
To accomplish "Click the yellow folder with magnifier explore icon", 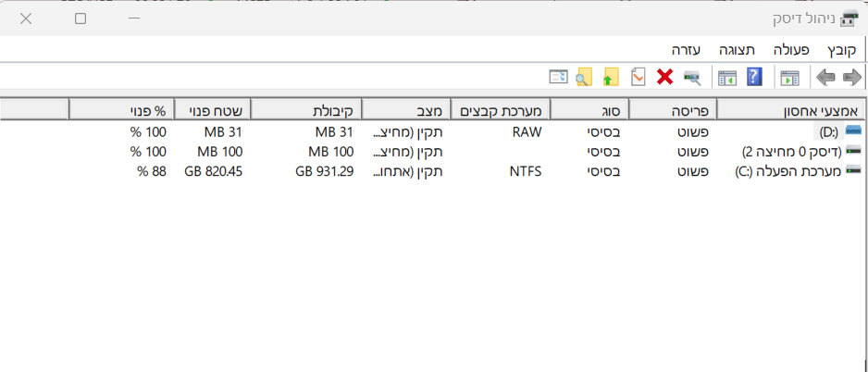I will point(584,77).
